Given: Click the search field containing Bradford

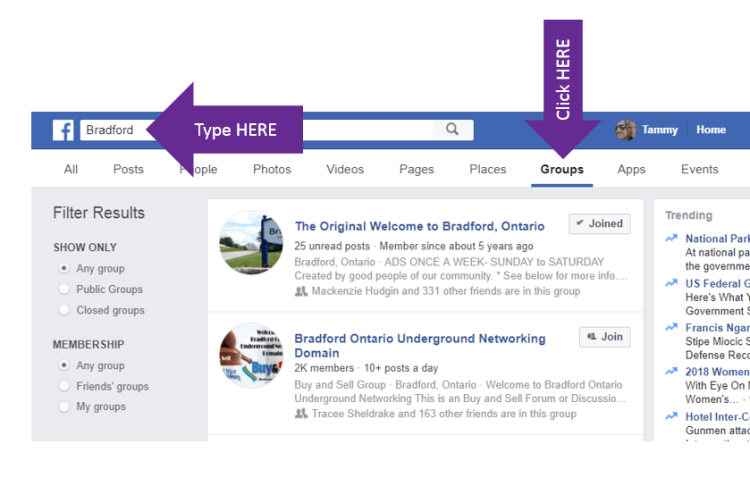Looking at the screenshot, I should click(x=300, y=130).
